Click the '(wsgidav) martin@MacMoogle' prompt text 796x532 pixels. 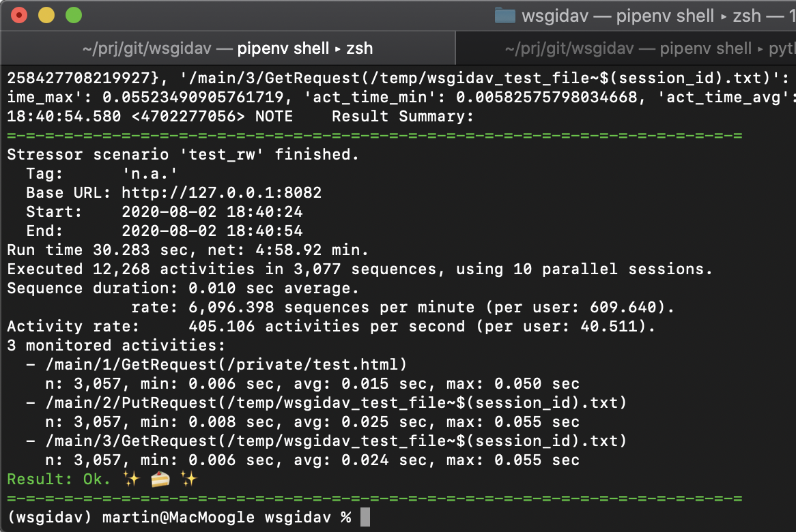[x=131, y=517]
